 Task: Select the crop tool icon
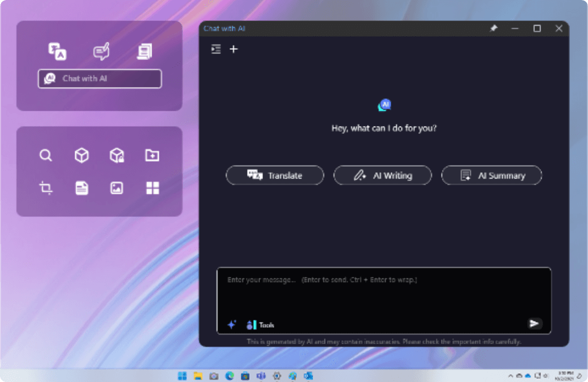click(46, 188)
